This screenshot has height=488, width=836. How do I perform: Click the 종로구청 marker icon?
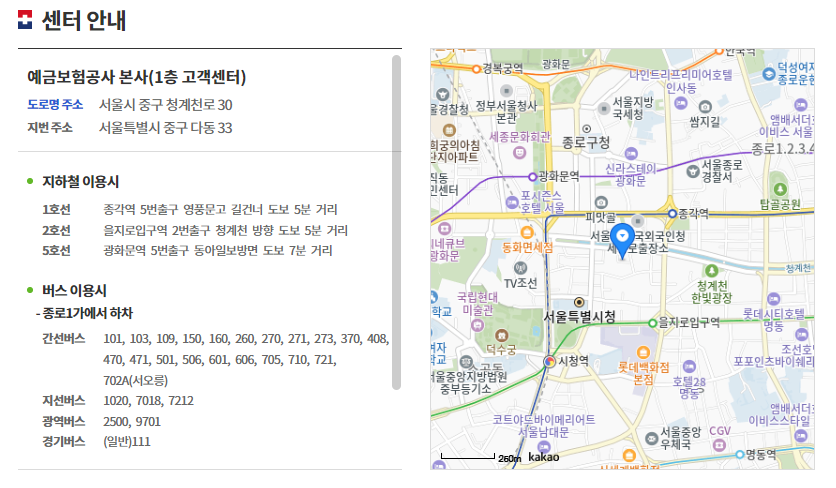[x=586, y=129]
